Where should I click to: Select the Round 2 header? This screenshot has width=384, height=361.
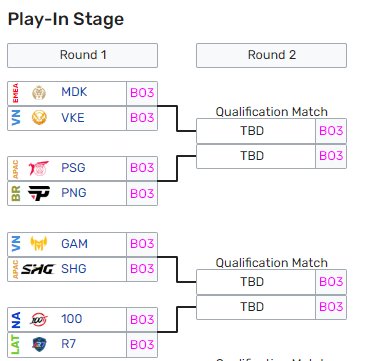[271, 55]
